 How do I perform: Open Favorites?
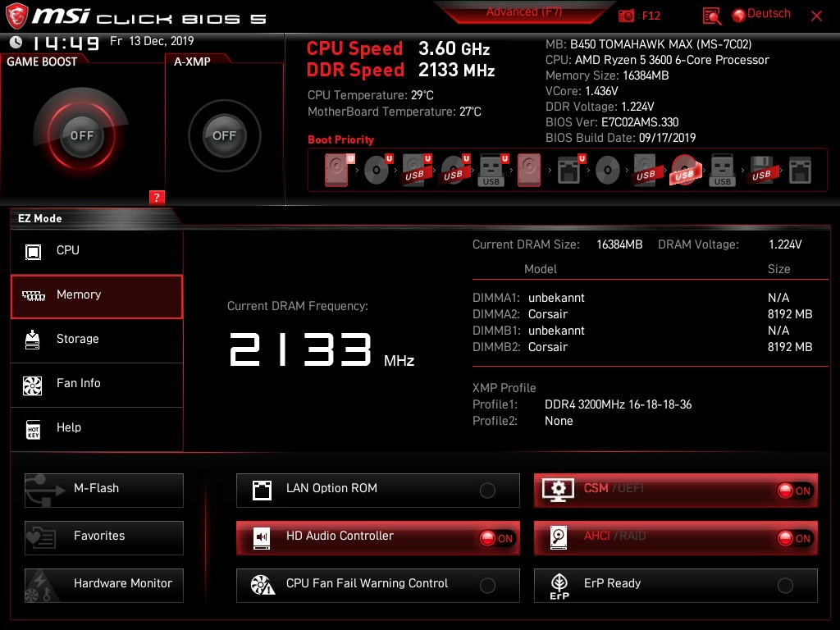coord(104,537)
